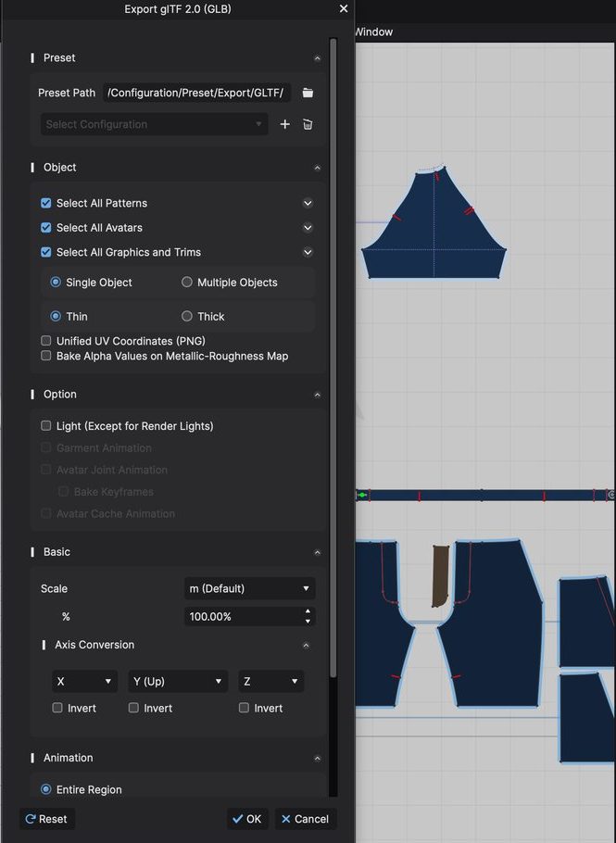Uncheck Select All Avatars
The height and width of the screenshot is (843, 616).
[46, 227]
